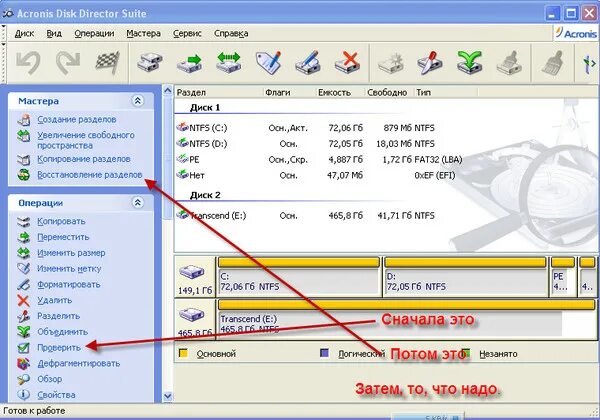Click the Copy partition toolbar icon
The width and height of the screenshot is (600, 420).
tap(150, 62)
